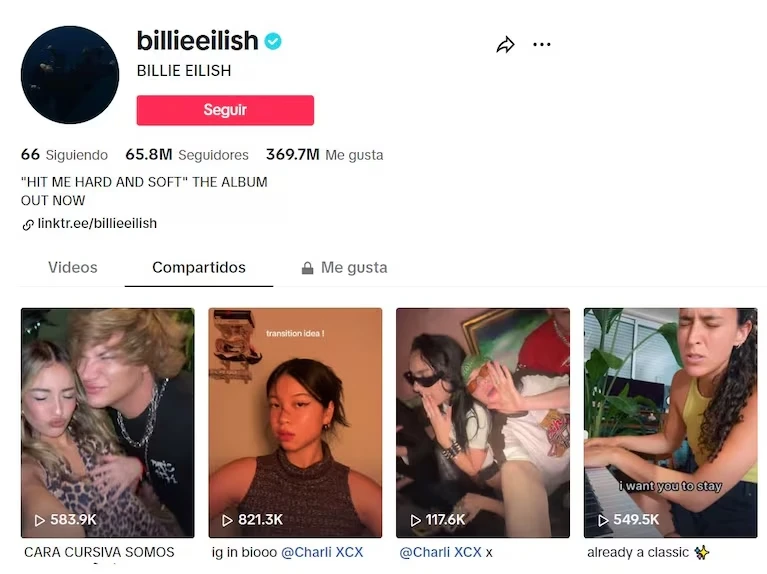The width and height of the screenshot is (767, 574).
Task: Click the sparkle emoji after 'already a classic'
Action: pos(702,552)
